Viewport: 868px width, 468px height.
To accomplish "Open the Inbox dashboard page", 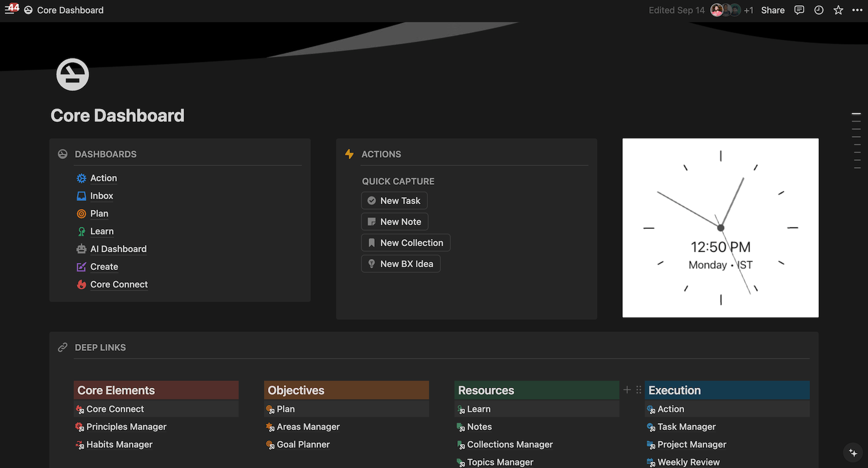I will click(101, 196).
